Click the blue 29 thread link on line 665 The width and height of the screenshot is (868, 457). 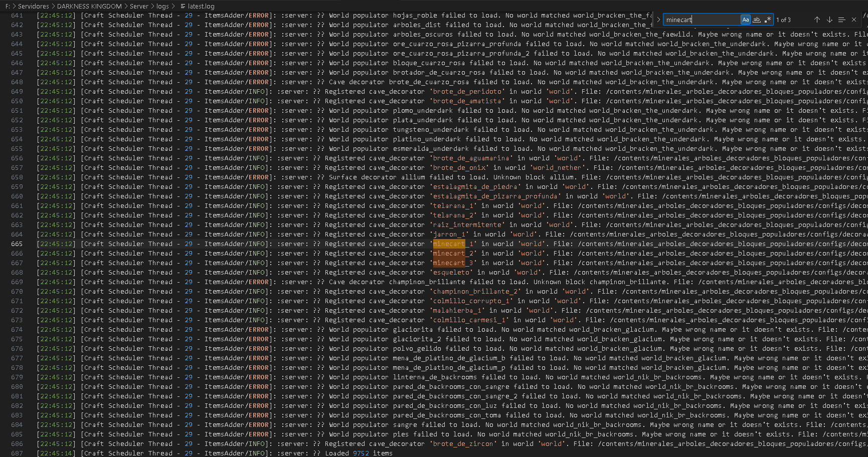(x=188, y=244)
